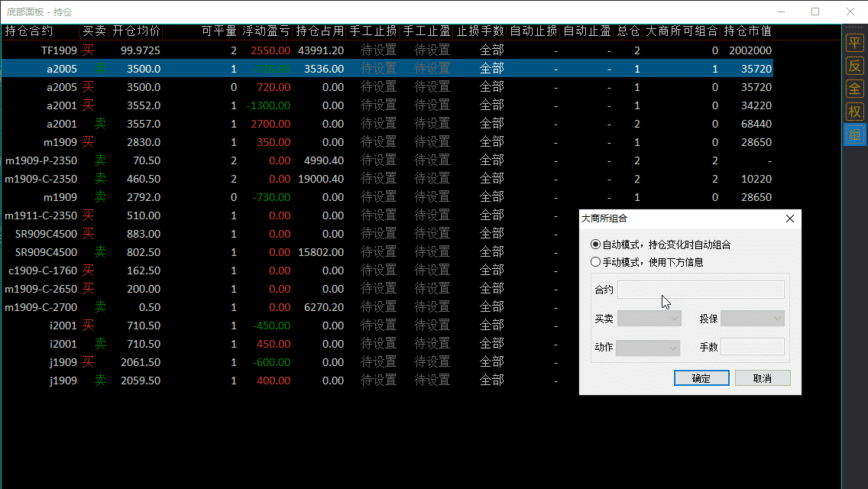The image size is (868, 489).
Task: Click the 合约 input field
Action: pyautogui.click(x=701, y=290)
